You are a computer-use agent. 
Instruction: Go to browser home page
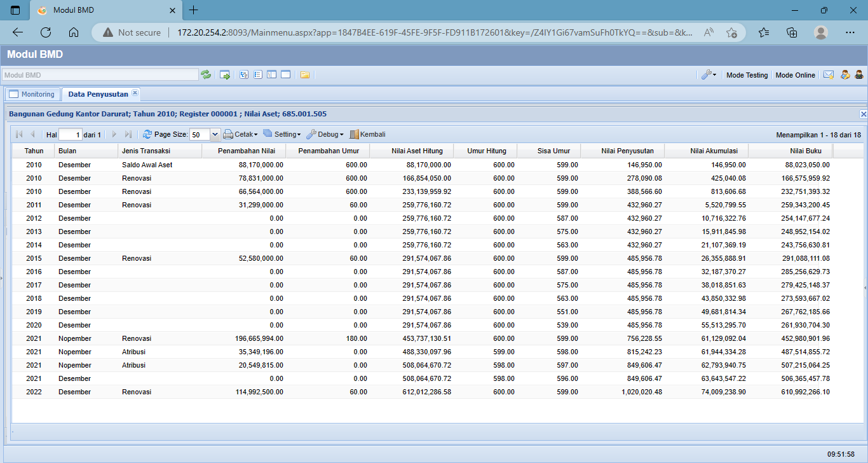(74, 32)
